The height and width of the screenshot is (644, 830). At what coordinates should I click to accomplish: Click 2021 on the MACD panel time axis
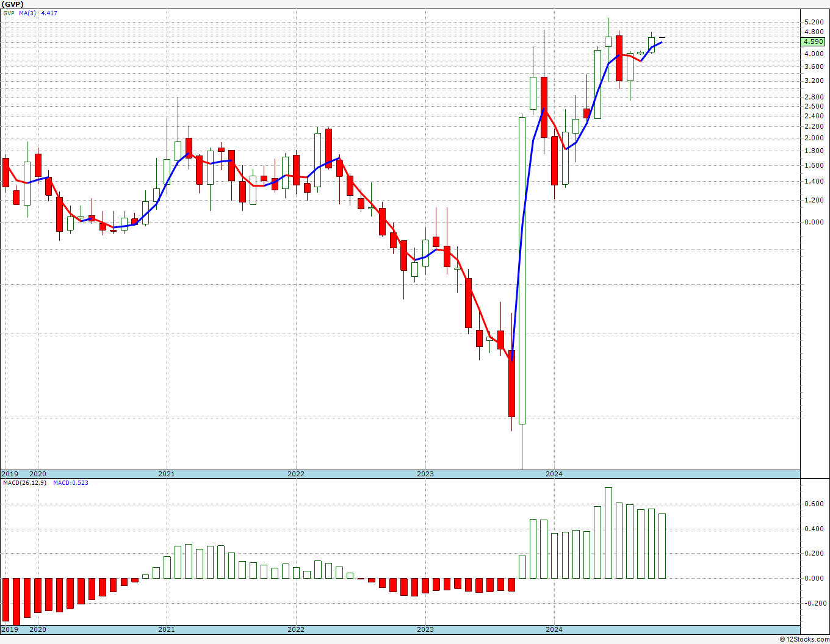point(167,629)
